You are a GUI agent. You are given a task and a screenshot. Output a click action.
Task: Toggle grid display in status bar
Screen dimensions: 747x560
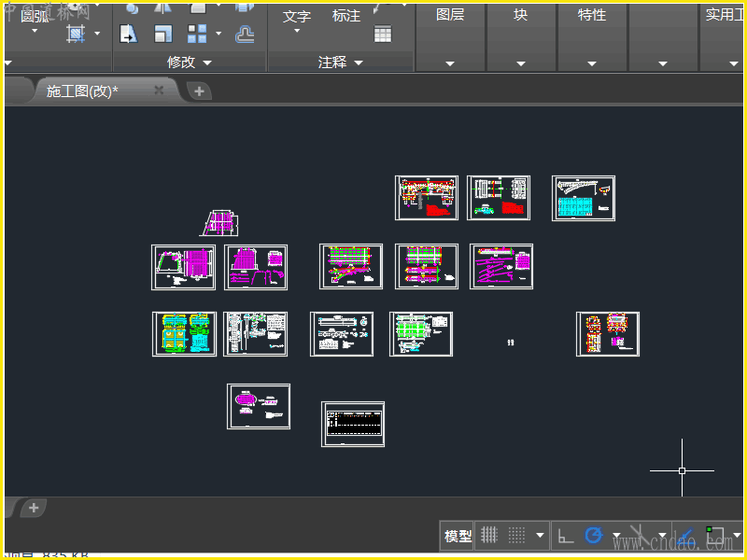tap(489, 536)
